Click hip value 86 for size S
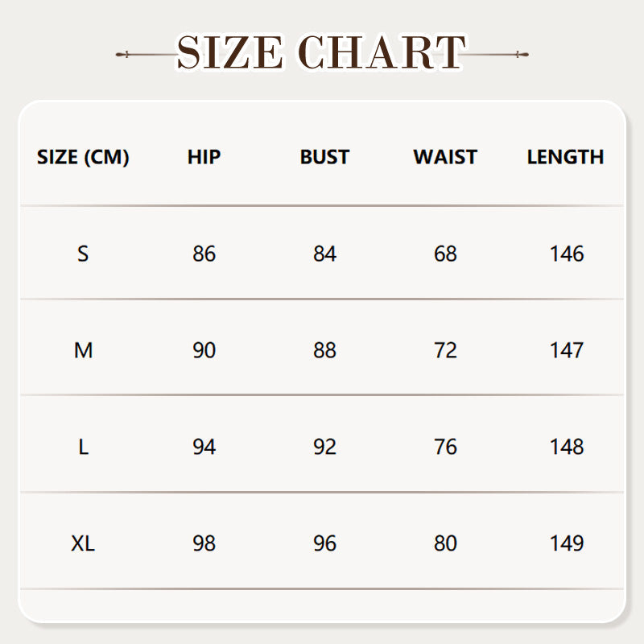Viewport: 644px width, 644px height. click(x=204, y=254)
